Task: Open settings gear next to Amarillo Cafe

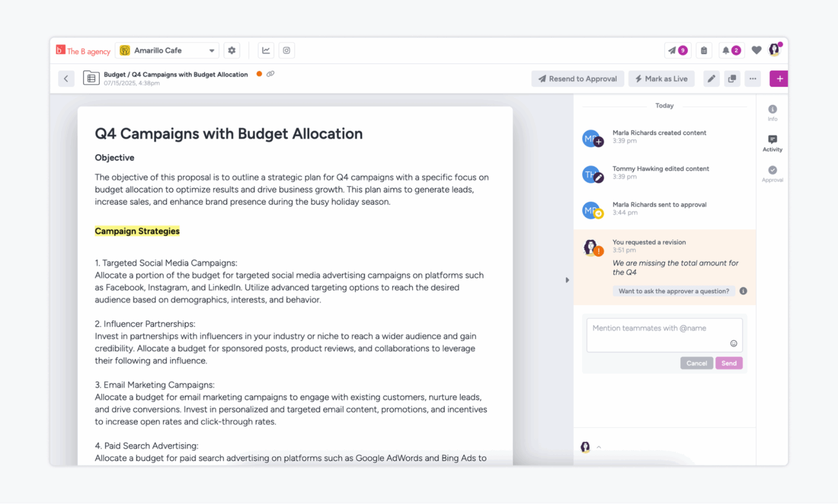Action: tap(232, 50)
